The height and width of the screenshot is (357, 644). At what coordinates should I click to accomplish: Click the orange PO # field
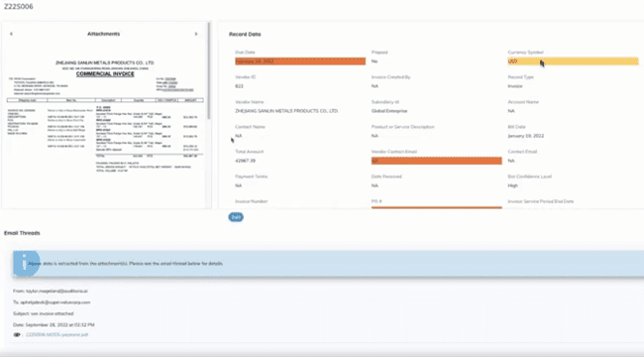pyautogui.click(x=437, y=207)
